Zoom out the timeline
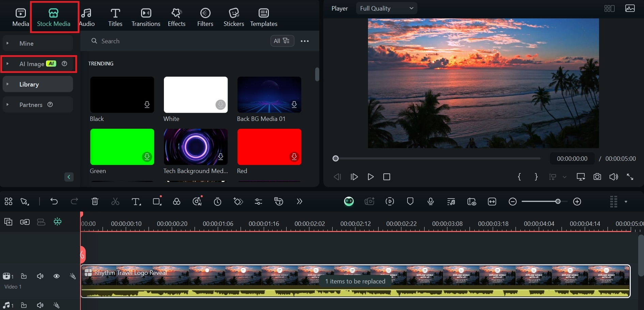The image size is (644, 310). click(x=512, y=202)
